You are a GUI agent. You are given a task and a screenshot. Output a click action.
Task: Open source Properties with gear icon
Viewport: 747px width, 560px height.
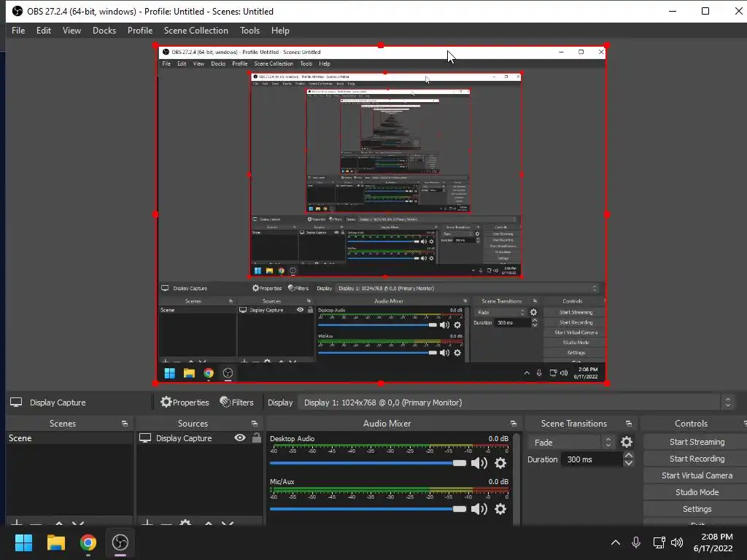pos(185,402)
